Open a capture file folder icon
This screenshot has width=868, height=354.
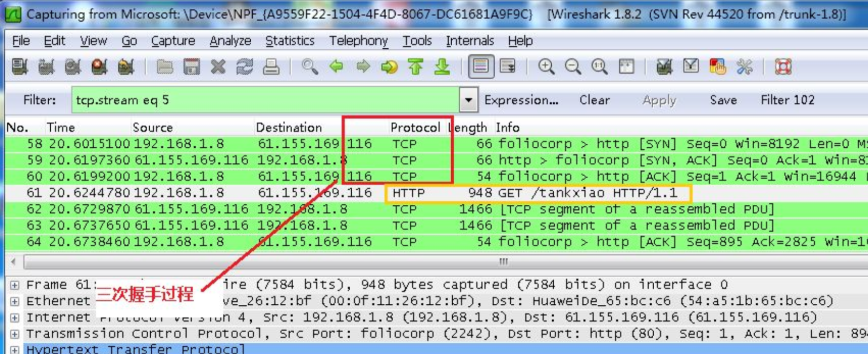165,66
